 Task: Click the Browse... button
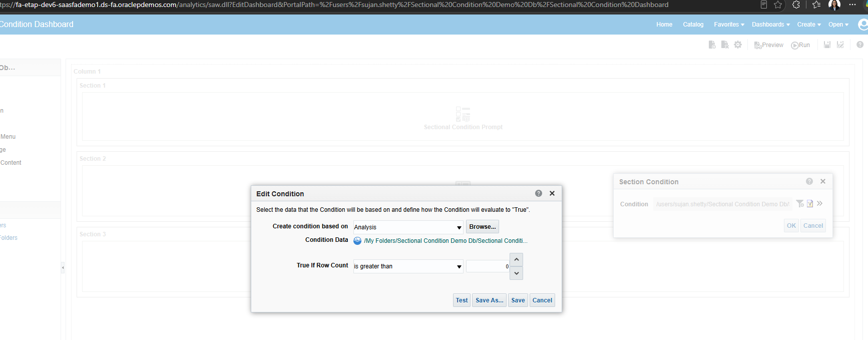tap(483, 227)
